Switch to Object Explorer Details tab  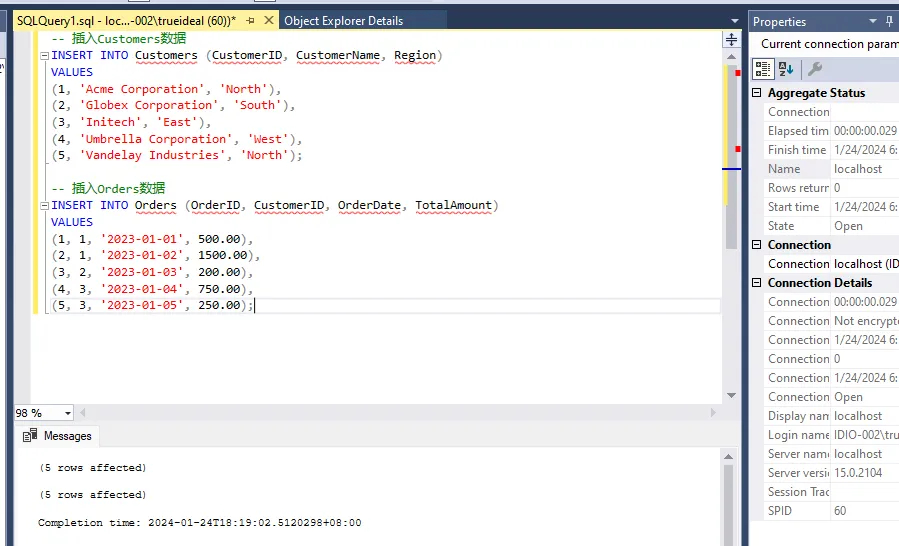[343, 20]
